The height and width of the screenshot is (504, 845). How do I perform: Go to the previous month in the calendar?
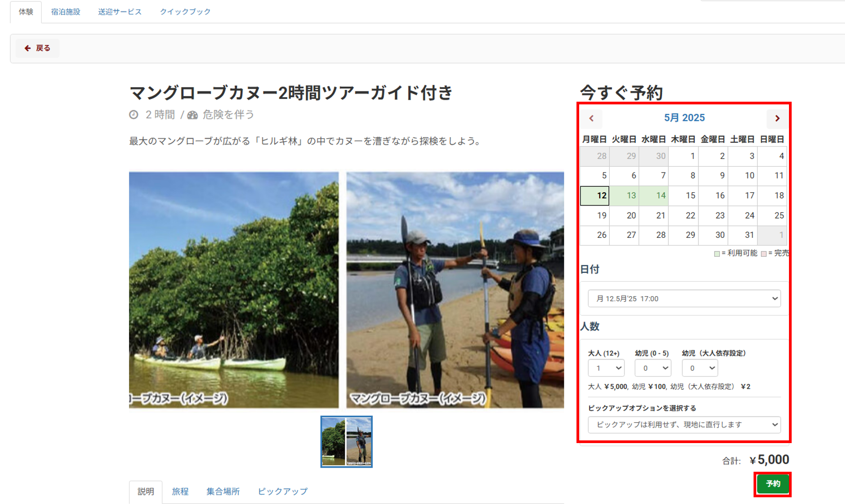pyautogui.click(x=592, y=118)
